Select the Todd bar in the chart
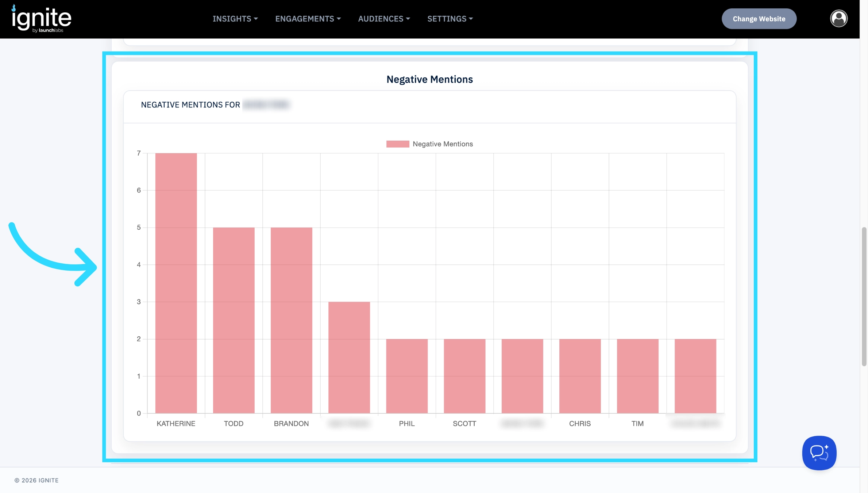The height and width of the screenshot is (493, 868). tap(234, 320)
